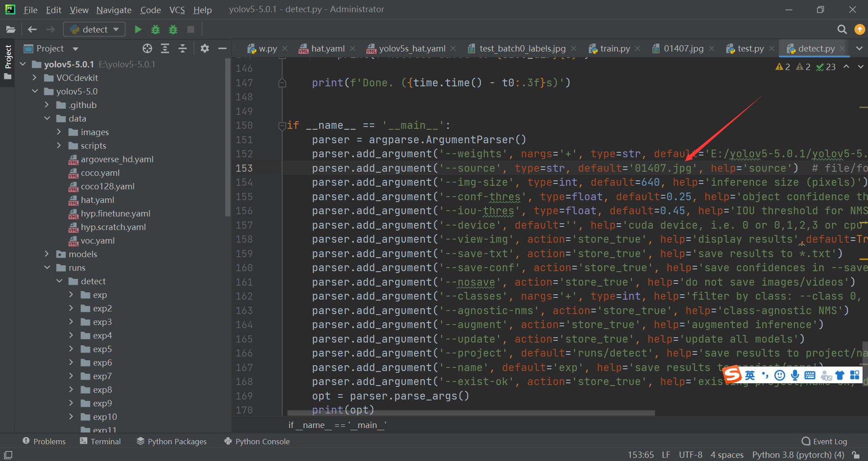Open the File menu
Viewport: 868px width, 461px height.
31,9
